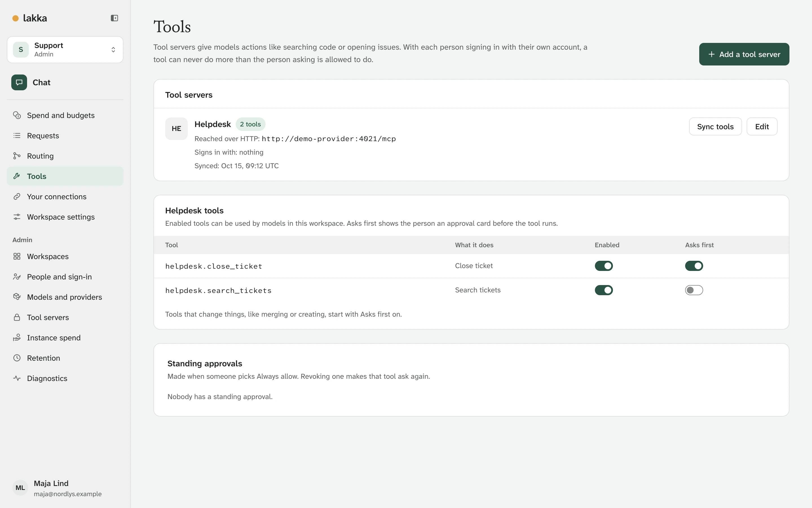This screenshot has width=812, height=508.
Task: Open the Spend and budgets page
Action: (65, 115)
